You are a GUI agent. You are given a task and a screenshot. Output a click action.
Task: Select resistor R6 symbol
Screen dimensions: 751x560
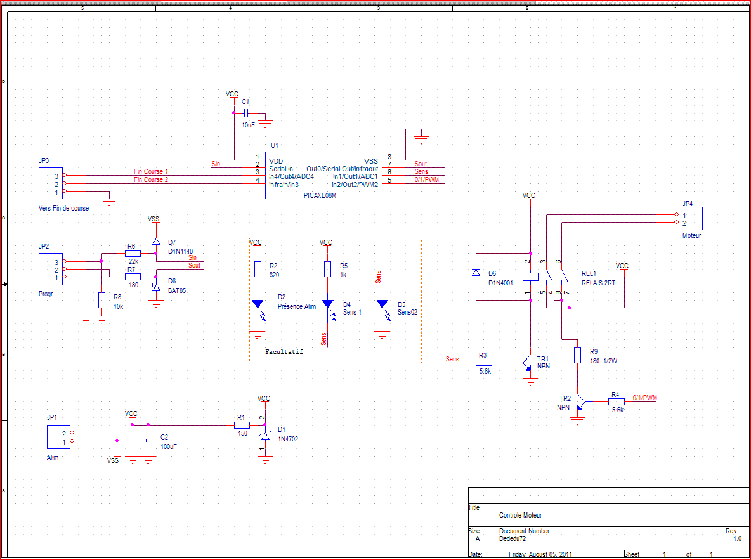pos(133,254)
